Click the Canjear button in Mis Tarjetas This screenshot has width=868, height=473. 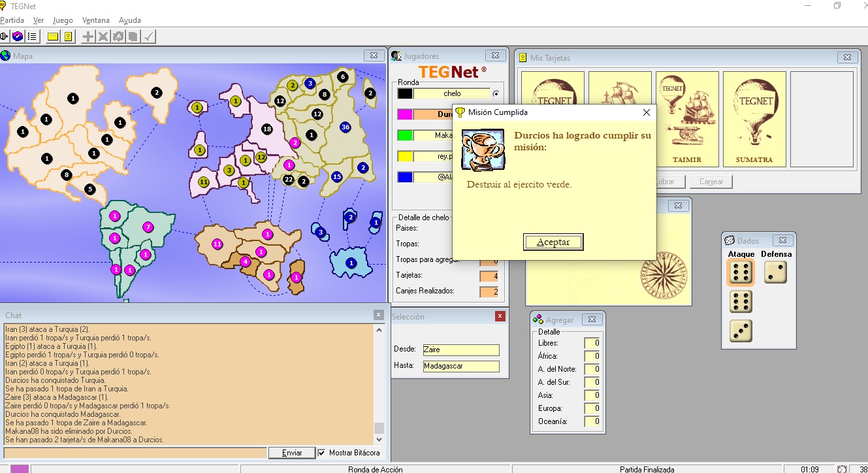pyautogui.click(x=711, y=182)
